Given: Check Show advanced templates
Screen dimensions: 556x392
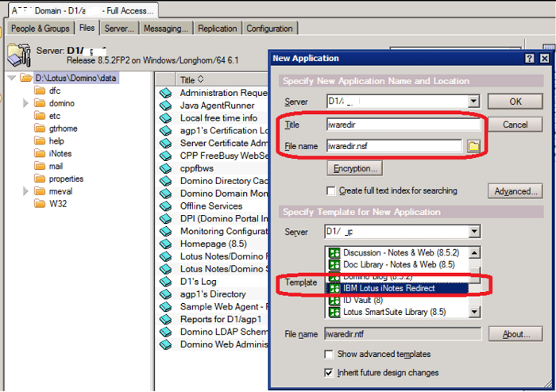Looking at the screenshot, I should (x=329, y=354).
